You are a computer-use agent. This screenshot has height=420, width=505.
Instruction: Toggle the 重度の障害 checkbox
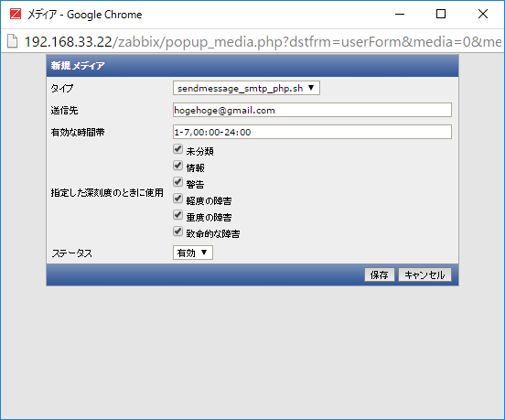[x=177, y=214]
